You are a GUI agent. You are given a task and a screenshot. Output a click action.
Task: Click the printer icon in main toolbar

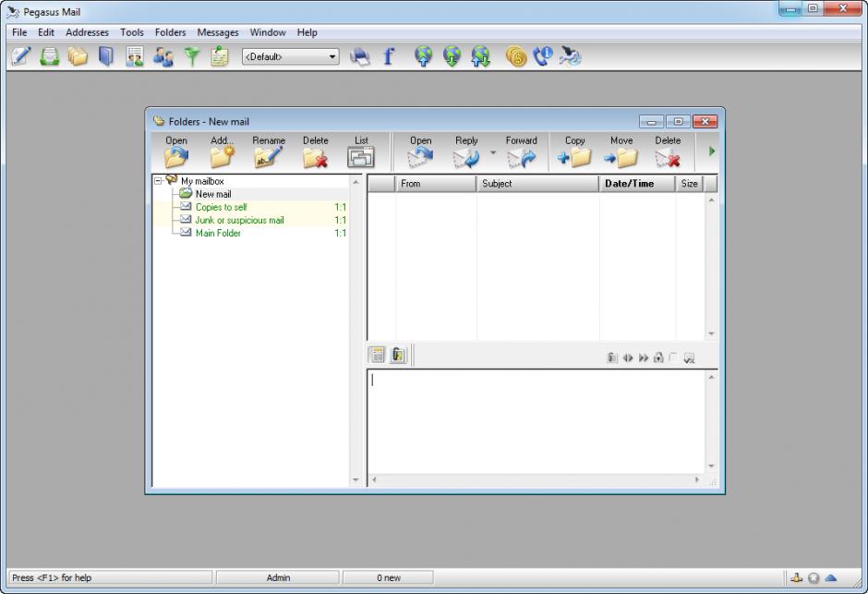360,56
